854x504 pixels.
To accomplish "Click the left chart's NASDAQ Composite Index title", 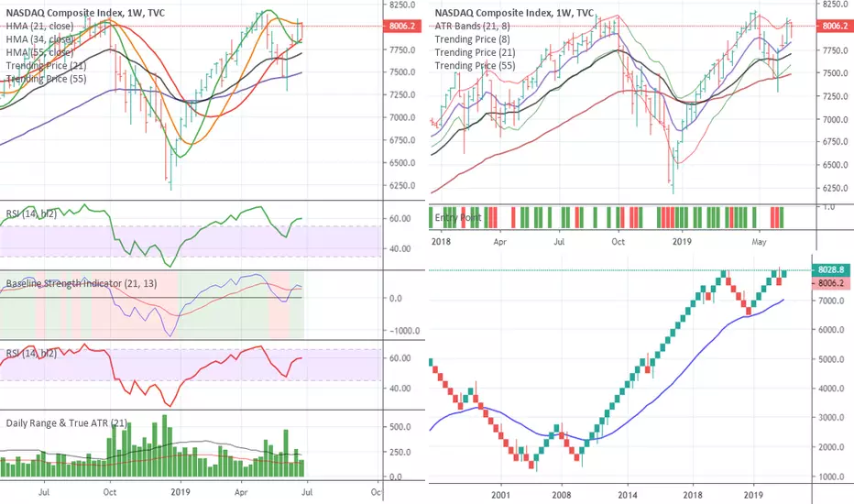I will point(85,13).
